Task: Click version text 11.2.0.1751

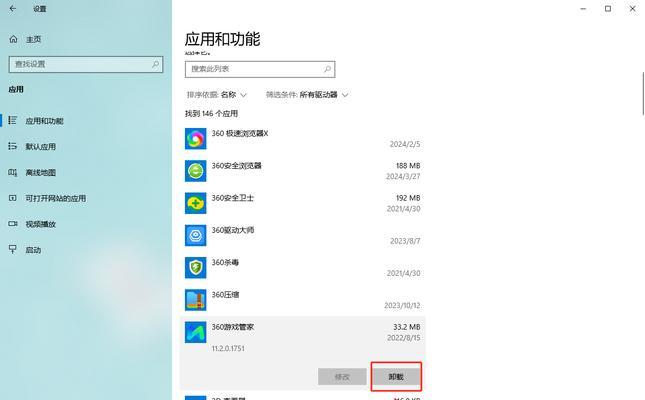Action: (x=228, y=348)
